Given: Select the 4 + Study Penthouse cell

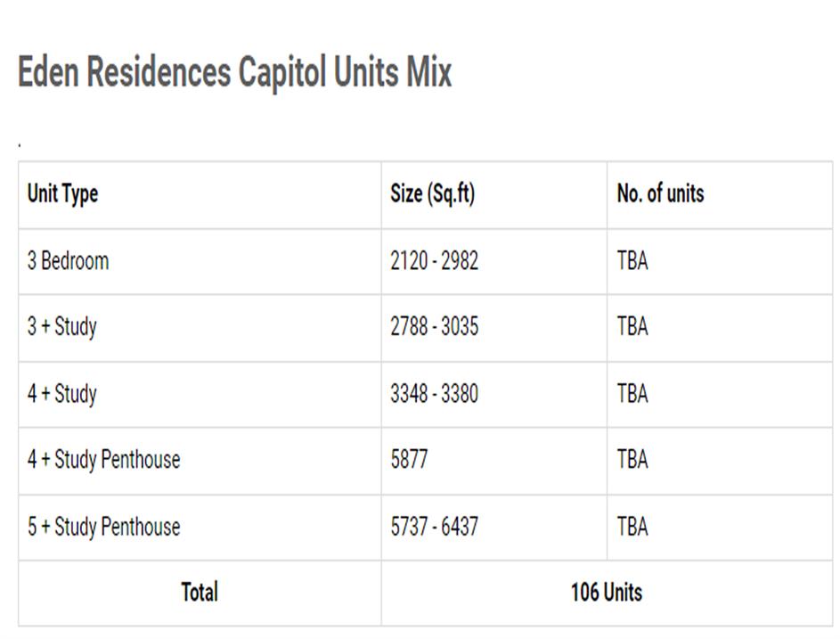Looking at the screenshot, I should click(x=103, y=460).
